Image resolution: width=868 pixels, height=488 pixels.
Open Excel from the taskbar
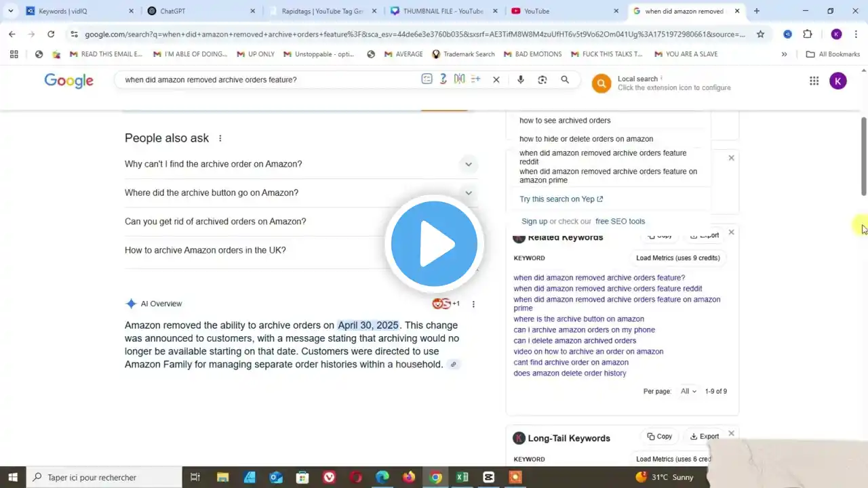[462, 477]
